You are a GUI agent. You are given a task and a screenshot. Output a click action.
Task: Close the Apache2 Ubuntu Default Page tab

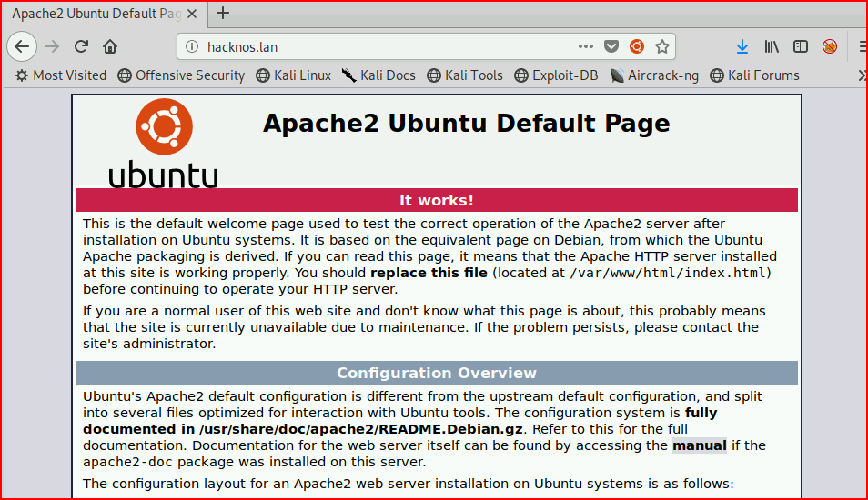192,14
